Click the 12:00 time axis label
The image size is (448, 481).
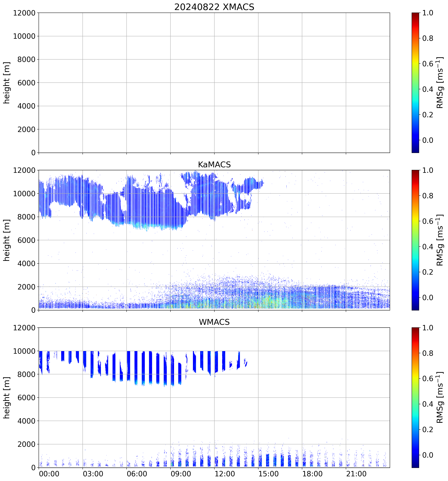[225, 474]
